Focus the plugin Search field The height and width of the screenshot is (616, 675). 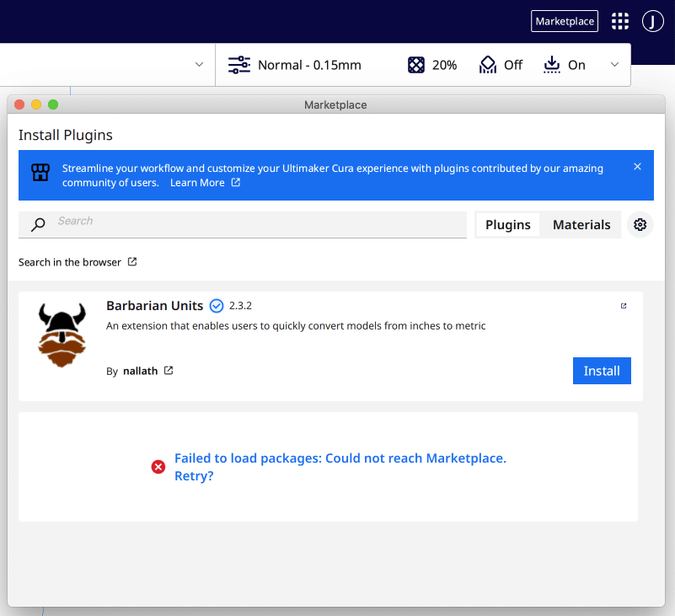(x=243, y=224)
